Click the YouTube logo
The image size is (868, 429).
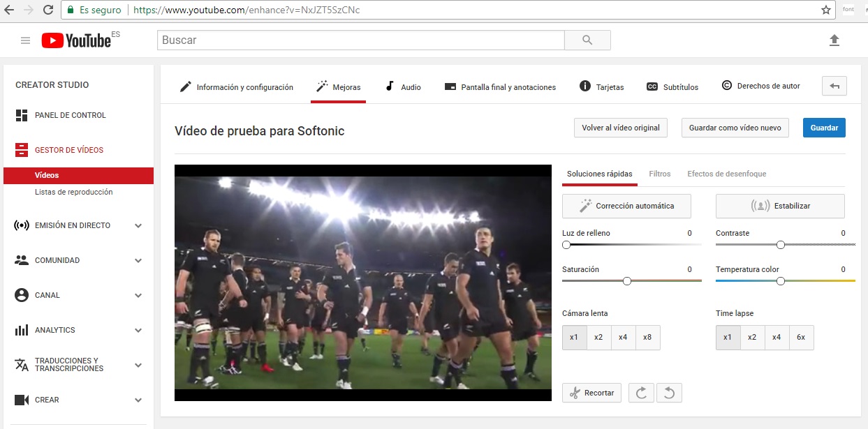(76, 40)
